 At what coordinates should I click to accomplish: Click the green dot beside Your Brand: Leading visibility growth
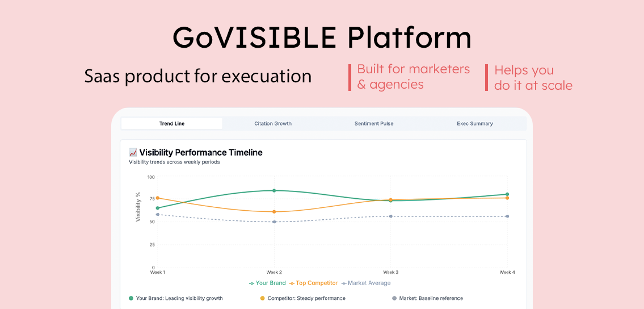[x=131, y=298]
